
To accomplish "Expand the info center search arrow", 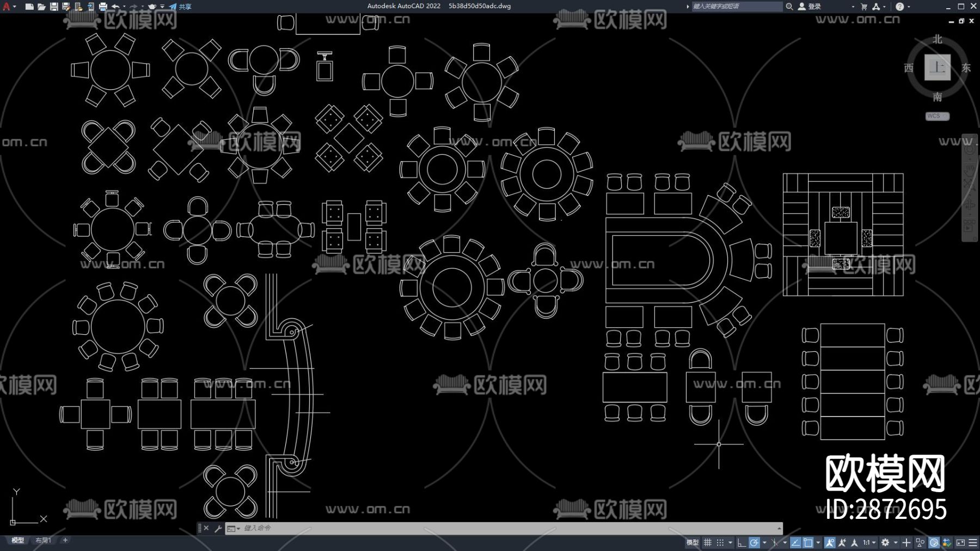I will pos(688,7).
